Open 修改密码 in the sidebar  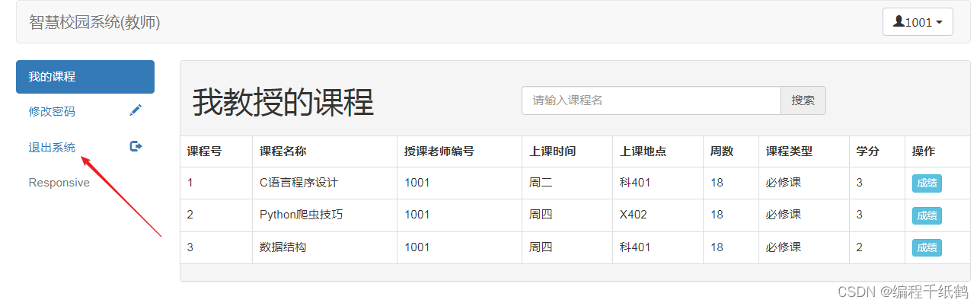point(85,111)
